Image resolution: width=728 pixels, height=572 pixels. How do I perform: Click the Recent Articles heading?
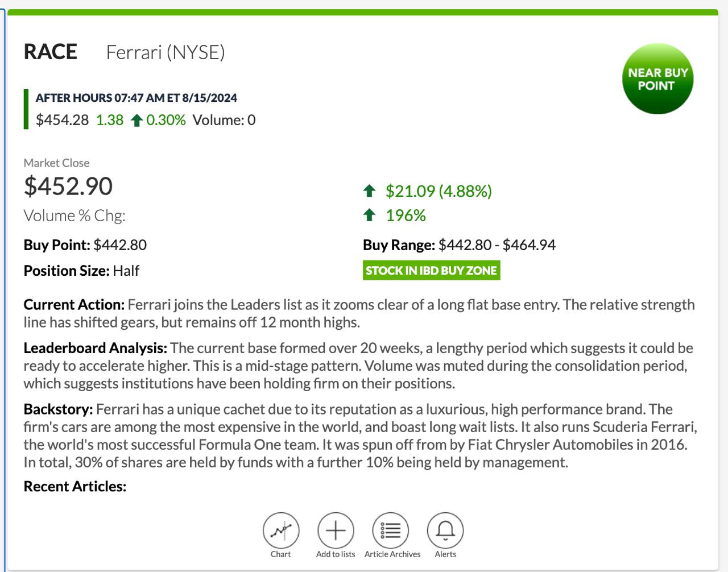pos(75,487)
